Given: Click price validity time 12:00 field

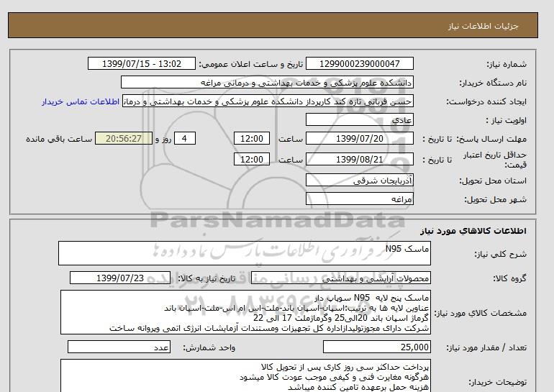Looking at the screenshot, I should [252, 159].
